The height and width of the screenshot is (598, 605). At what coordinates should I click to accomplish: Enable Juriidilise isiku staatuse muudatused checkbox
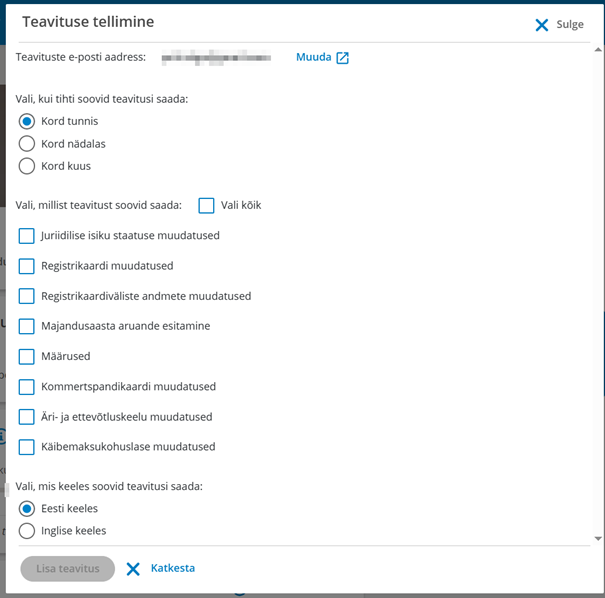[27, 236]
